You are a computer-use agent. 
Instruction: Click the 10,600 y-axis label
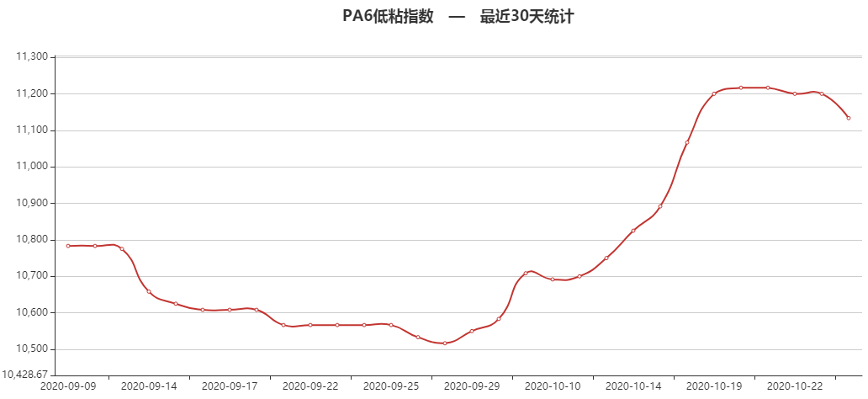coord(33,313)
